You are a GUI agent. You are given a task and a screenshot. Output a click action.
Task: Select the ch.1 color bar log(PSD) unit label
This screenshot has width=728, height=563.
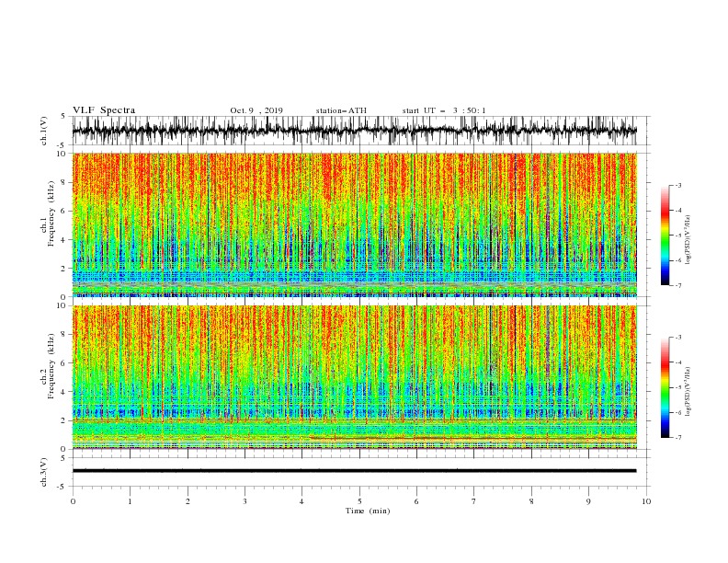688,240
